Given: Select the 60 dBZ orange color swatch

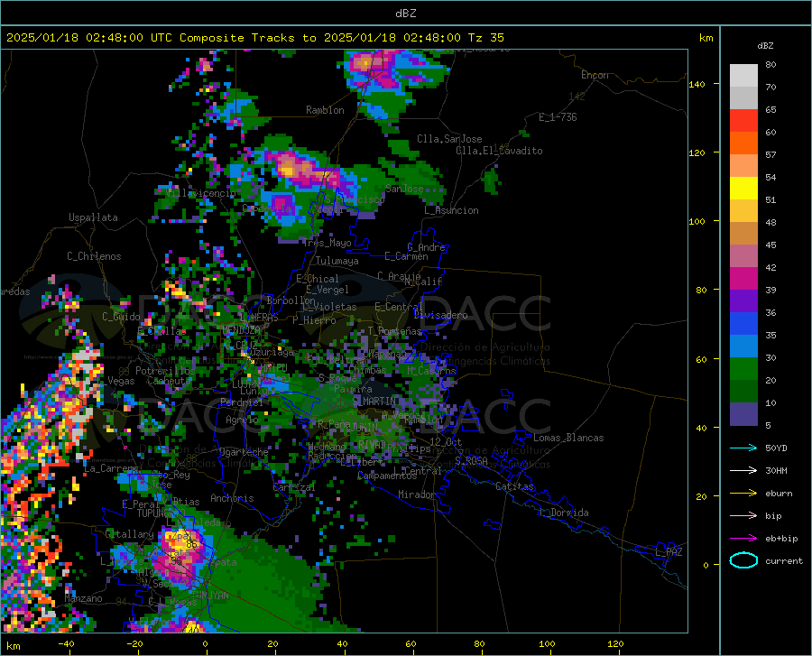Looking at the screenshot, I should coord(743,143).
